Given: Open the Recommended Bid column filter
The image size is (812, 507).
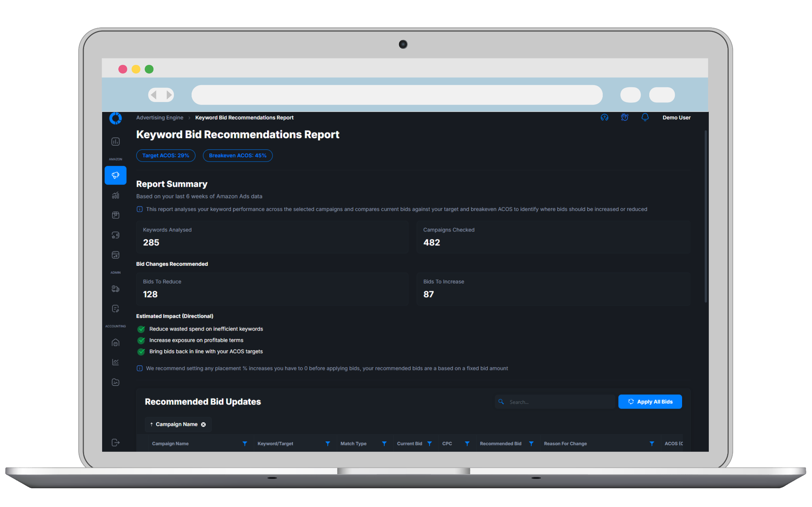Looking at the screenshot, I should 531,444.
